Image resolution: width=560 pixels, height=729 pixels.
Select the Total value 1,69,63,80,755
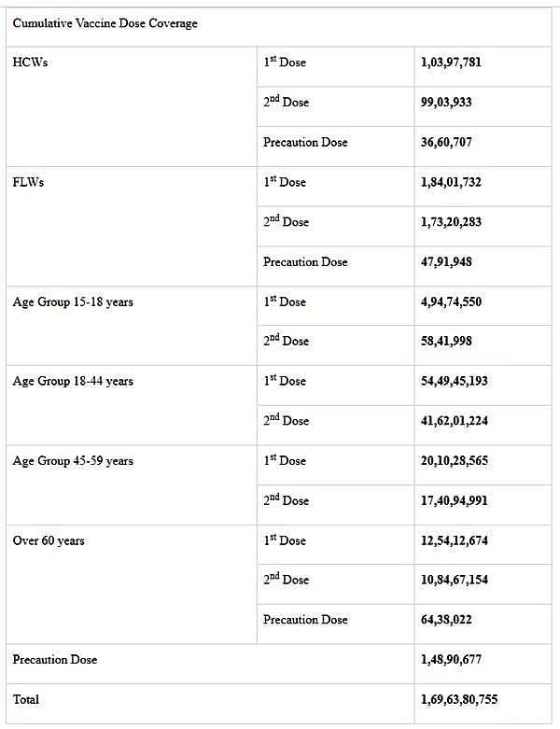pyautogui.click(x=459, y=698)
